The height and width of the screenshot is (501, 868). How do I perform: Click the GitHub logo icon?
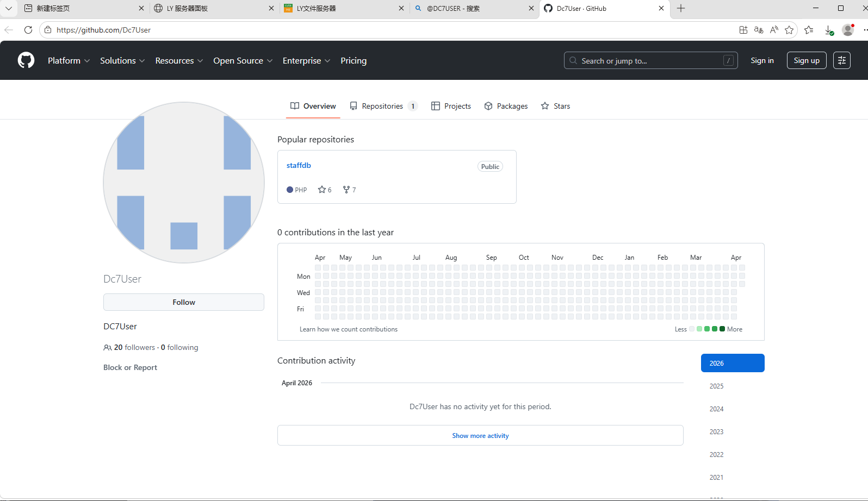pos(26,60)
